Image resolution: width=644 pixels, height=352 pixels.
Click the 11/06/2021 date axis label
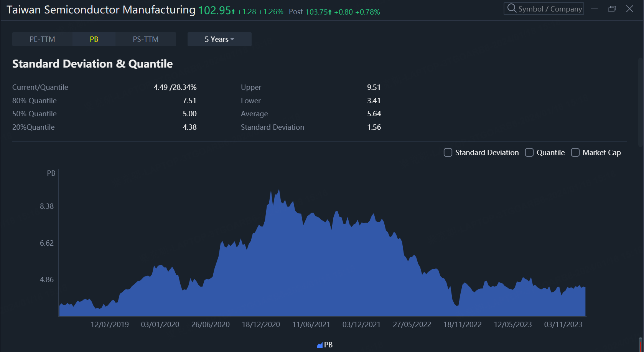311,324
